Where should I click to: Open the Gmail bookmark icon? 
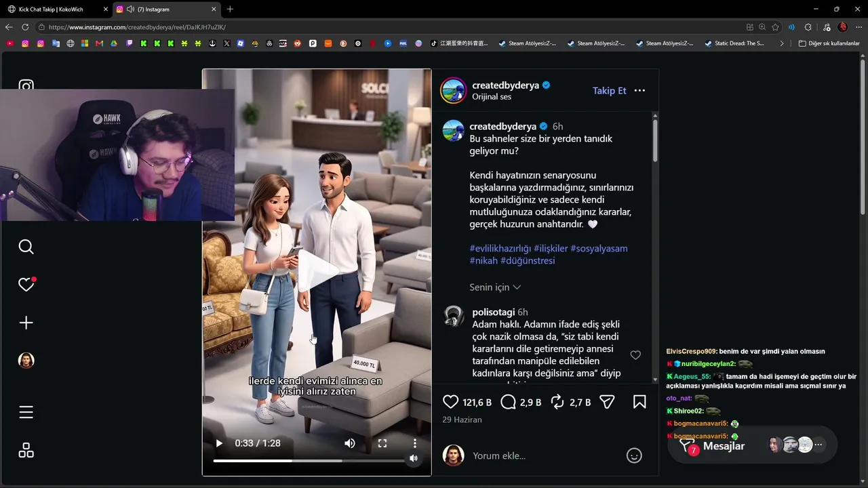(x=100, y=43)
